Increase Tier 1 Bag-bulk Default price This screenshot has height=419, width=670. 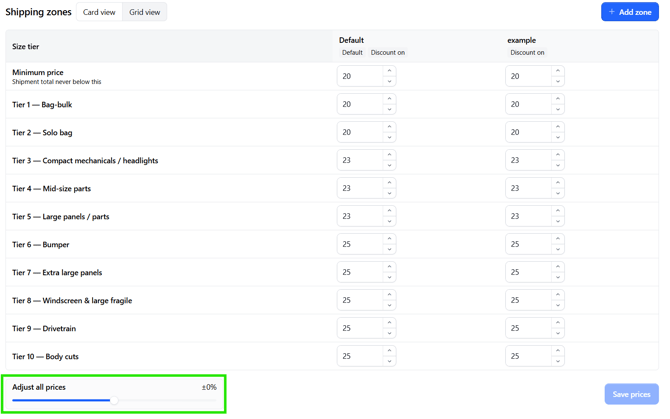pos(389,99)
